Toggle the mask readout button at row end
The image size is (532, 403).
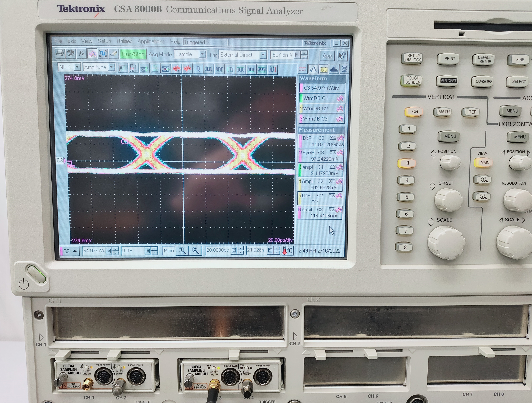pos(344,69)
